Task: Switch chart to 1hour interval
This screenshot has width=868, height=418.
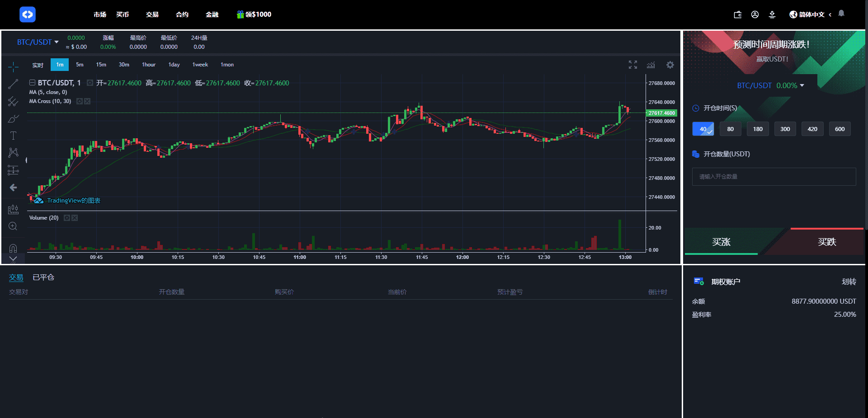Action: coord(148,65)
